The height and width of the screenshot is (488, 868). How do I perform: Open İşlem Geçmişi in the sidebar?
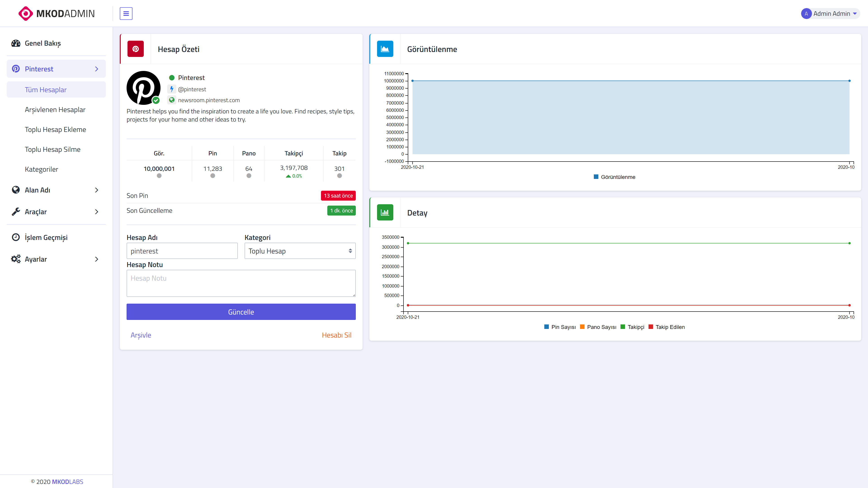click(x=56, y=237)
